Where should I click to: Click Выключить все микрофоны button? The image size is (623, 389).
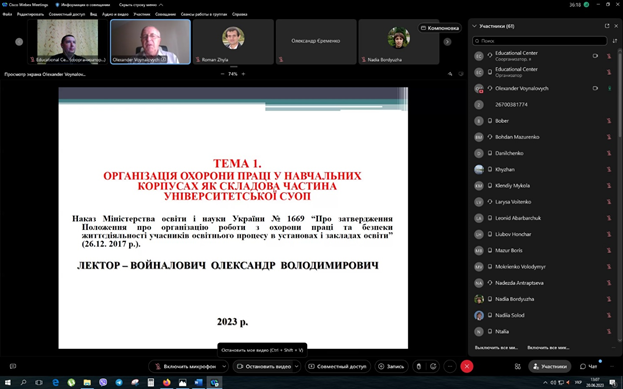[496, 348]
